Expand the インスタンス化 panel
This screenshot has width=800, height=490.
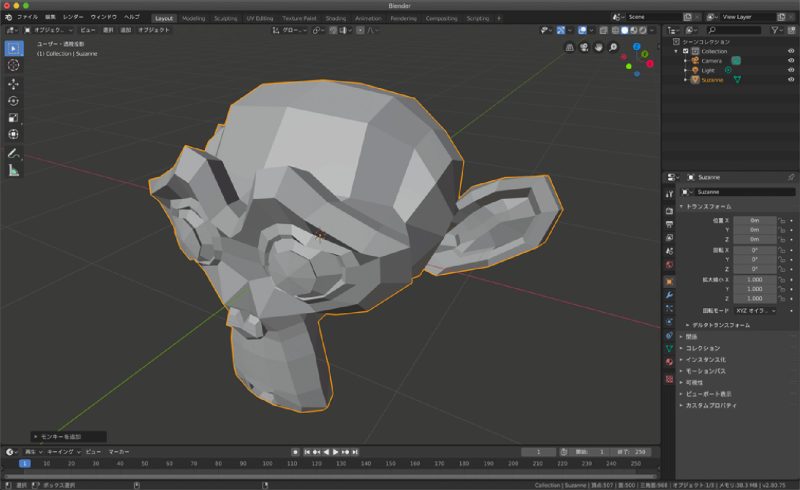tap(703, 359)
